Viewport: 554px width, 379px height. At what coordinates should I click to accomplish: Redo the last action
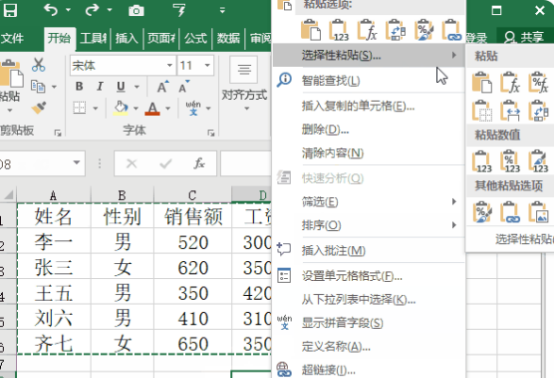[x=92, y=10]
